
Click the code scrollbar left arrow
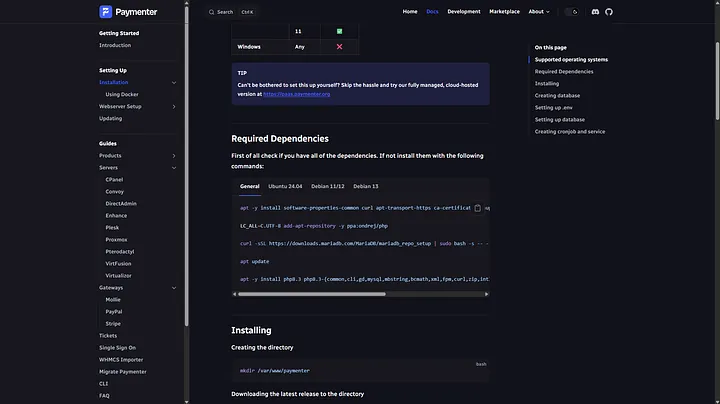coord(235,294)
